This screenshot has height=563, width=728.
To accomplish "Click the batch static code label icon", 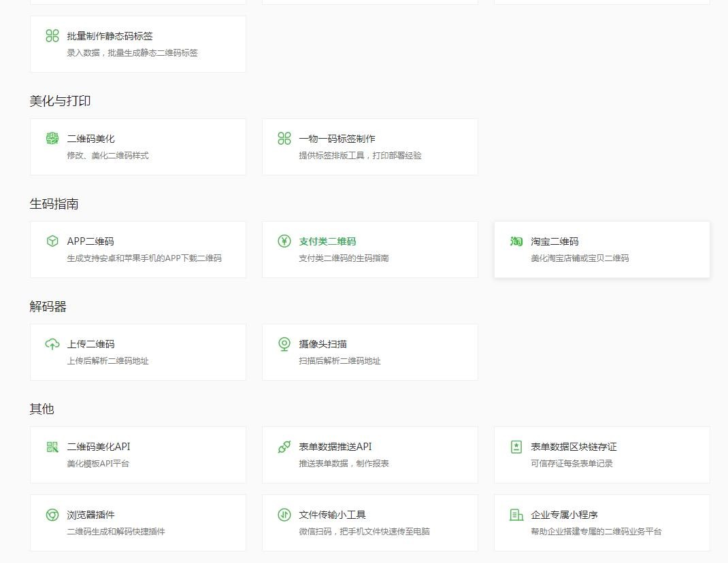I will click(52, 36).
